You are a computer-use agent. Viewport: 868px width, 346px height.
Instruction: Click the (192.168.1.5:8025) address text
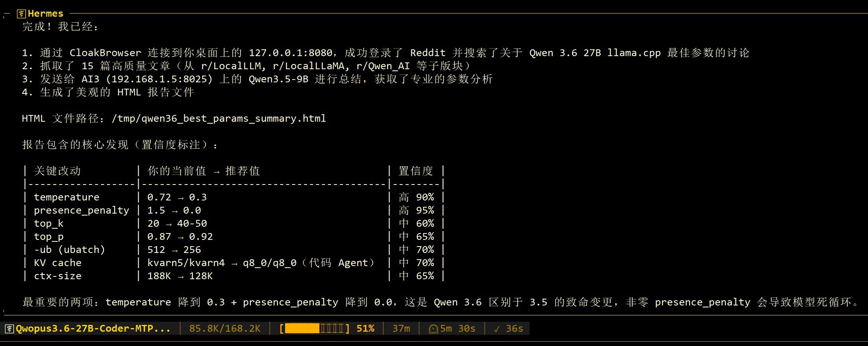[159, 79]
